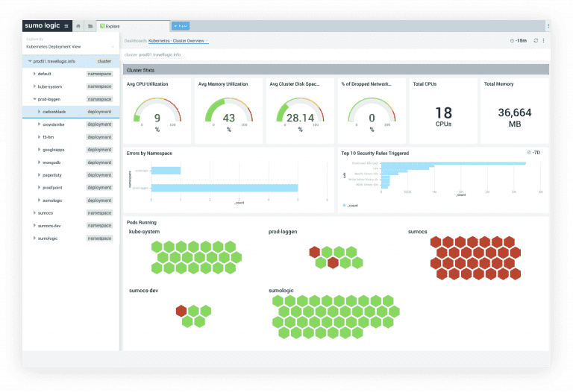The image size is (573, 392).
Task: Open the -15m time range selector
Action: (x=517, y=40)
